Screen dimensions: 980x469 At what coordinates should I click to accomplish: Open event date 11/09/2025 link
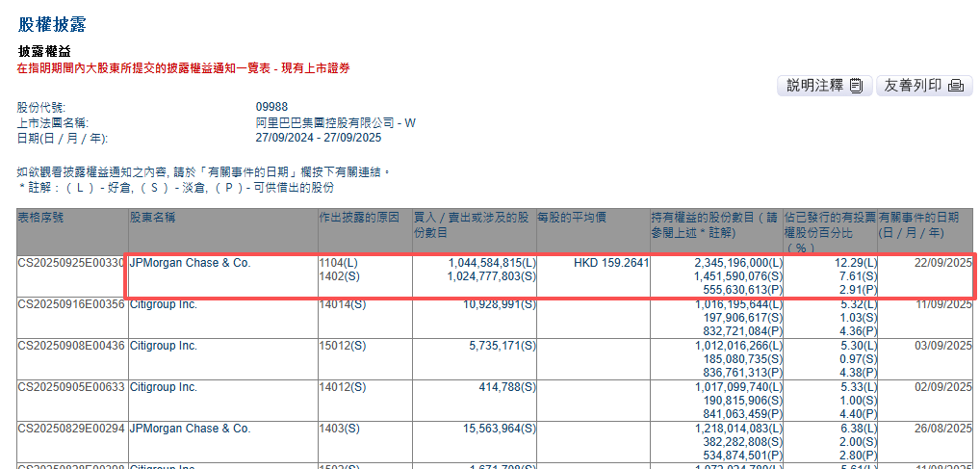coord(941,304)
